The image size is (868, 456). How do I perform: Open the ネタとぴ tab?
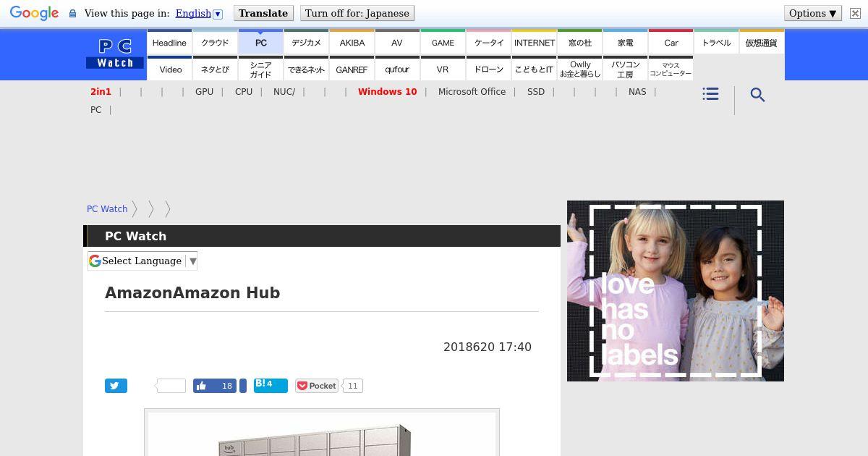215,69
